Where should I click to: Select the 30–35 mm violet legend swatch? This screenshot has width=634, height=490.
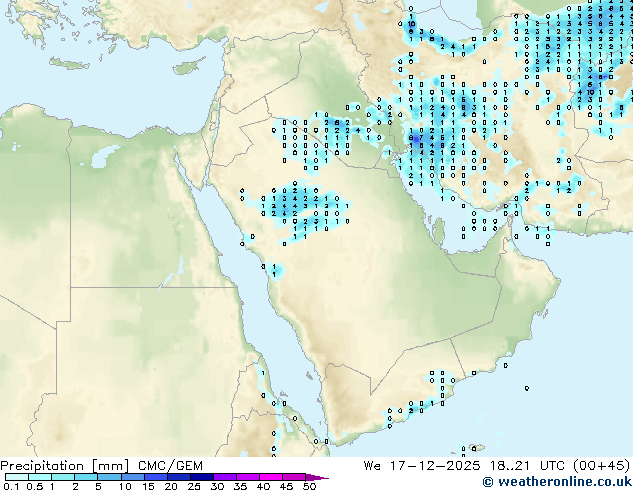click(x=225, y=477)
